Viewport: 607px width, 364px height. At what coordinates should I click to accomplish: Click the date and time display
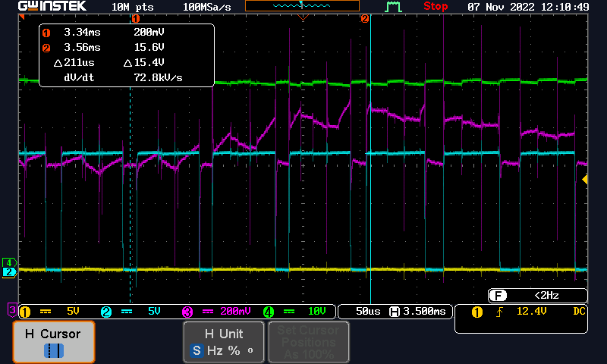[x=528, y=7]
